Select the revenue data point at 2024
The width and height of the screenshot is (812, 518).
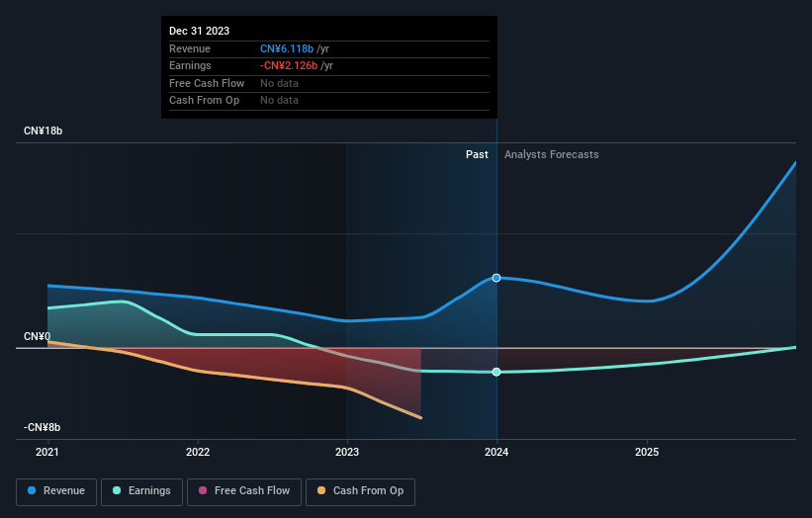(x=496, y=278)
